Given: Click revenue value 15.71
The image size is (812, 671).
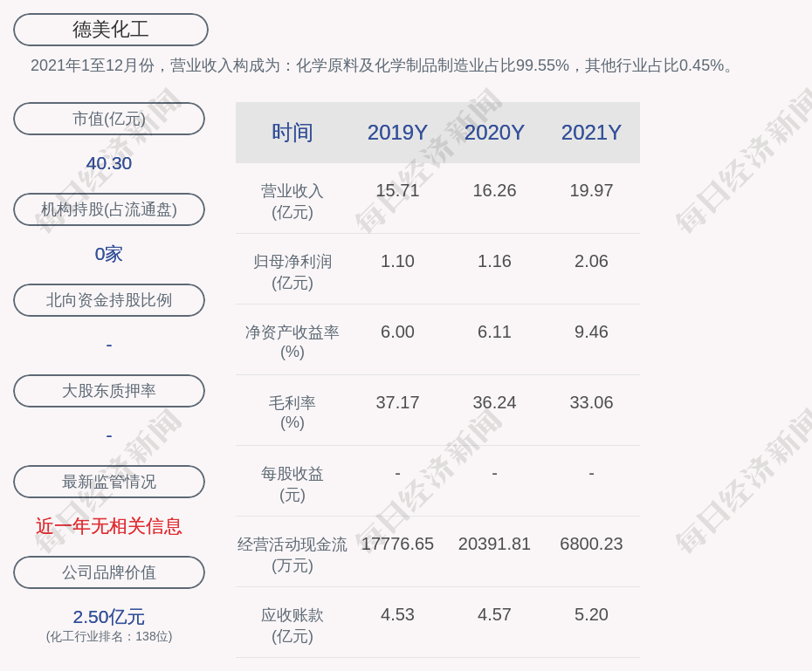Looking at the screenshot, I should tap(398, 190).
